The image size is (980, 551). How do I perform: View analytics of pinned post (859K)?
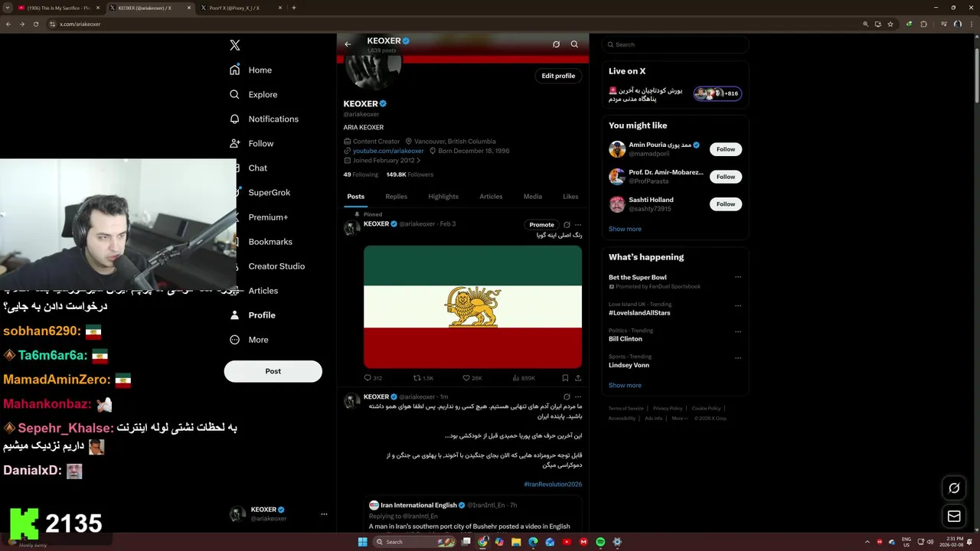(523, 378)
